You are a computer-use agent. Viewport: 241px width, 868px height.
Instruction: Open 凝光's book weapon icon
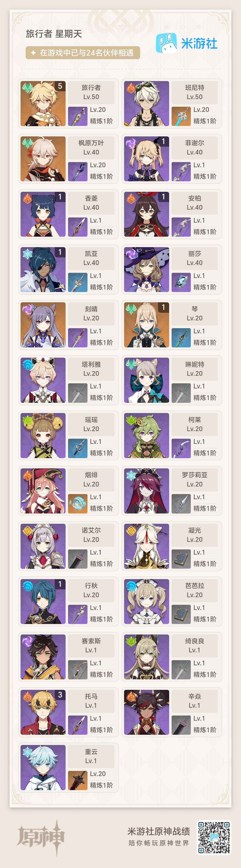click(x=181, y=559)
